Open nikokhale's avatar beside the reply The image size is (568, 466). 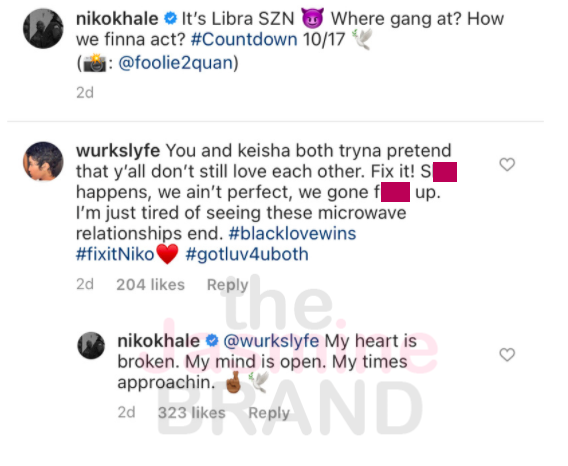[x=91, y=345]
